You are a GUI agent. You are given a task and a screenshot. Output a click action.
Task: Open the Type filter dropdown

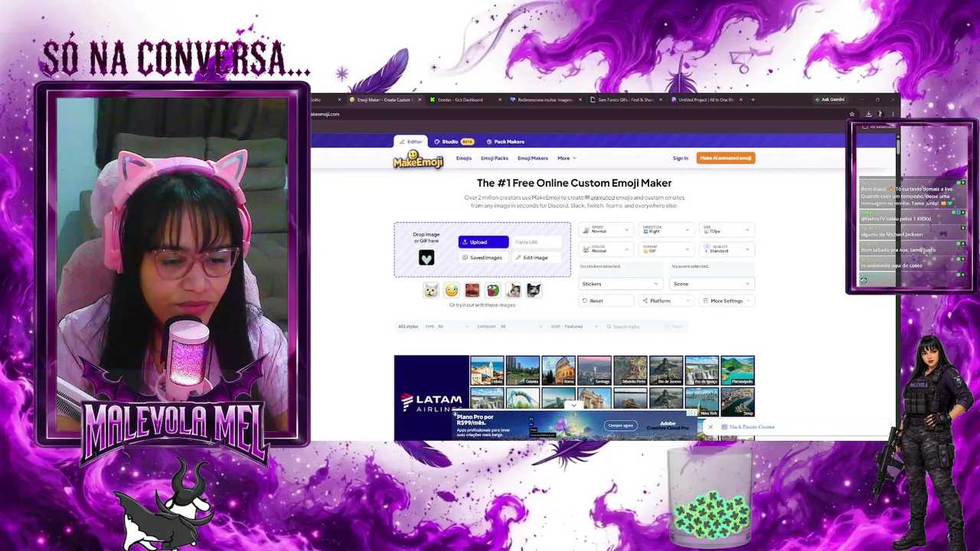pos(447,327)
